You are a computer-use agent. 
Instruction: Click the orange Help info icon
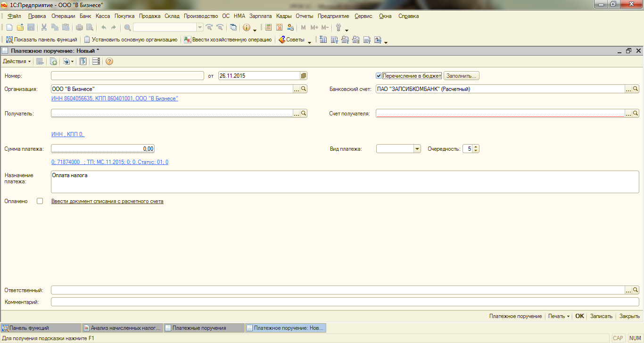[246, 27]
